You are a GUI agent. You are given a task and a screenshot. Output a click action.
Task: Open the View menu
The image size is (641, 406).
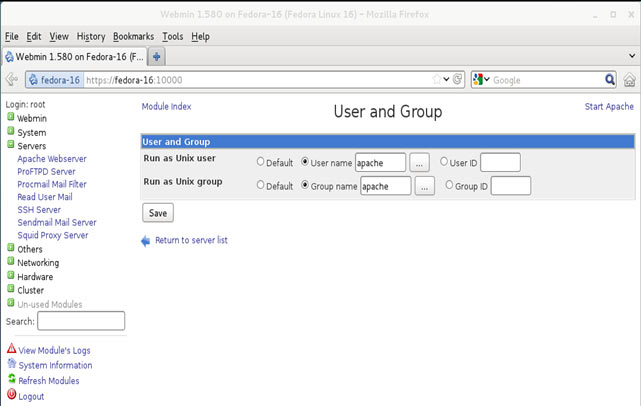[59, 36]
